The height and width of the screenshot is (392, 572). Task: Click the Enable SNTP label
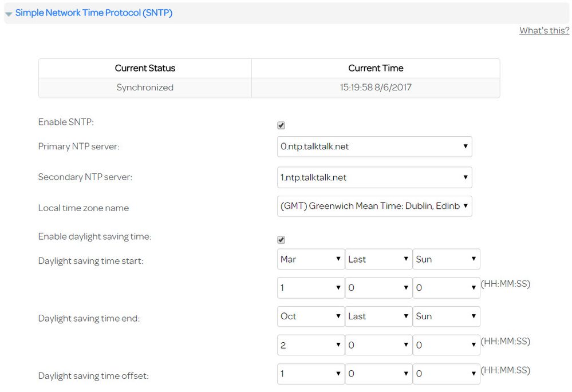click(66, 122)
